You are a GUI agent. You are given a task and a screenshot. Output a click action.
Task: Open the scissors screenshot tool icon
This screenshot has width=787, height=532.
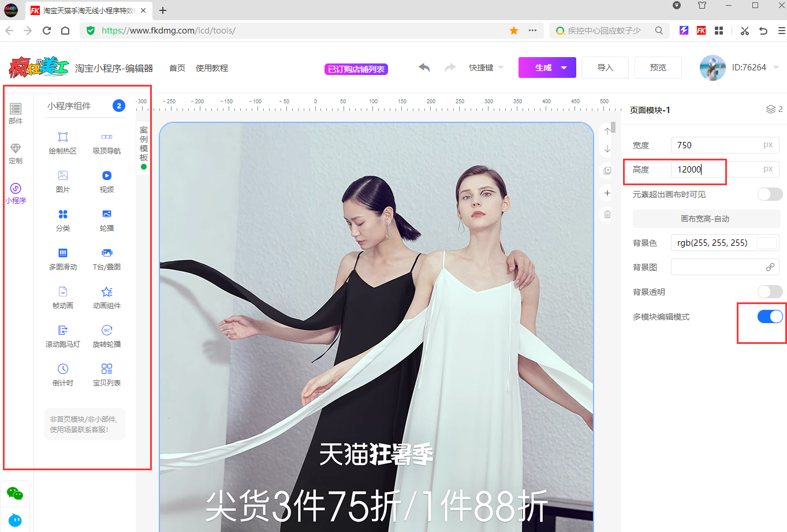(x=745, y=31)
